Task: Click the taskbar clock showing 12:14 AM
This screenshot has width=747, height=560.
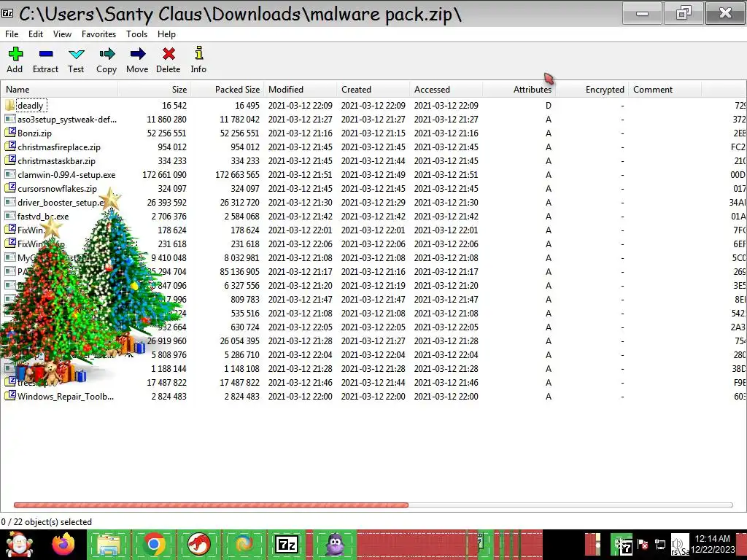Action: coord(713,544)
